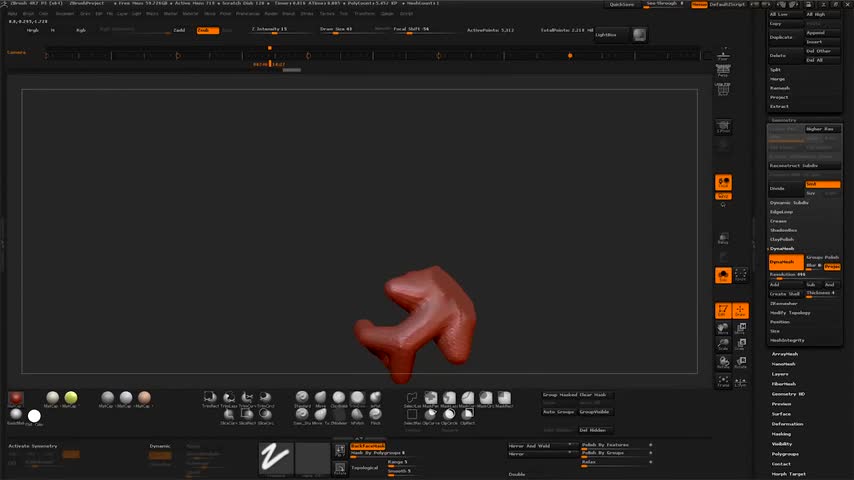Toggle Draw mode button

pyautogui.click(x=741, y=311)
